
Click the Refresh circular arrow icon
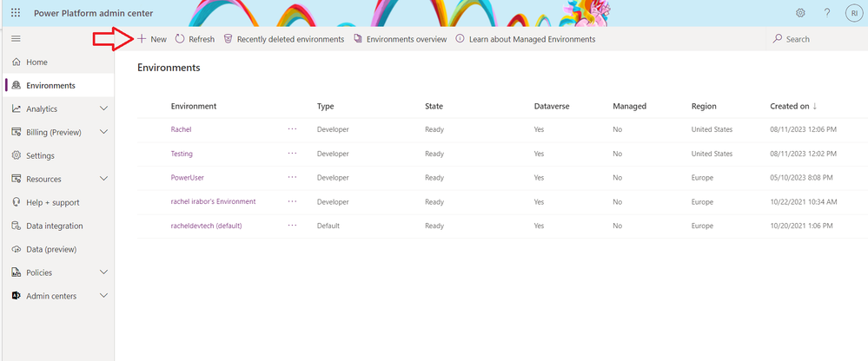tap(180, 39)
